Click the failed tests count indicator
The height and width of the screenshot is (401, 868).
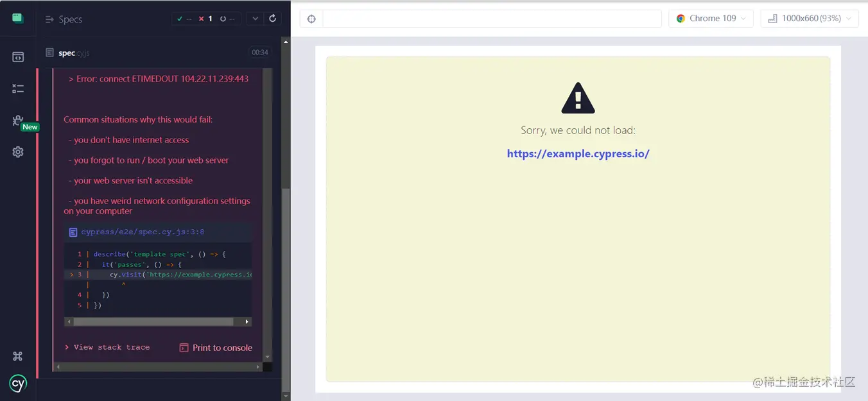(x=205, y=19)
